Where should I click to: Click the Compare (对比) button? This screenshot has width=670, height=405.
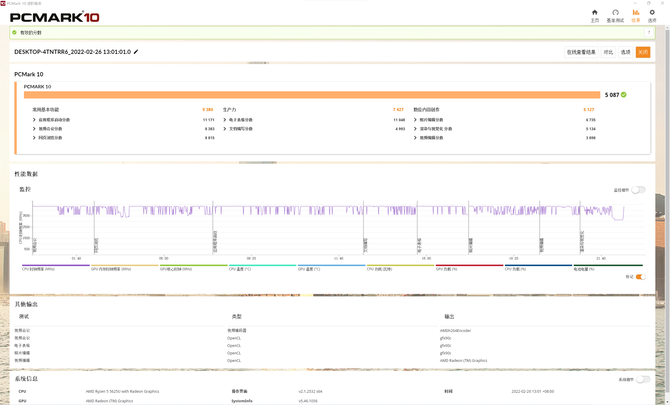point(608,52)
